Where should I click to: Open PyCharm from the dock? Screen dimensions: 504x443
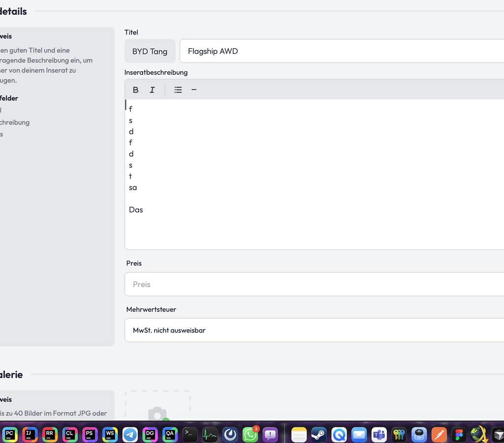pos(10,434)
